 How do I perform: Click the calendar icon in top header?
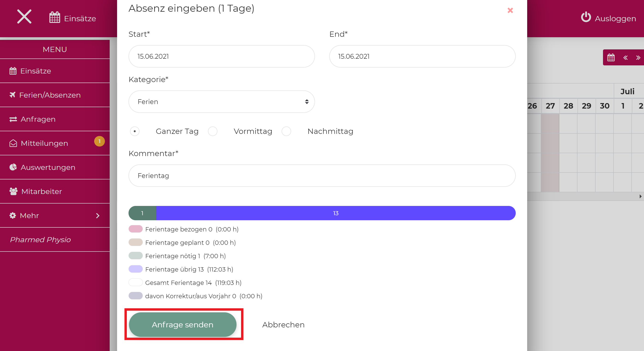55,17
